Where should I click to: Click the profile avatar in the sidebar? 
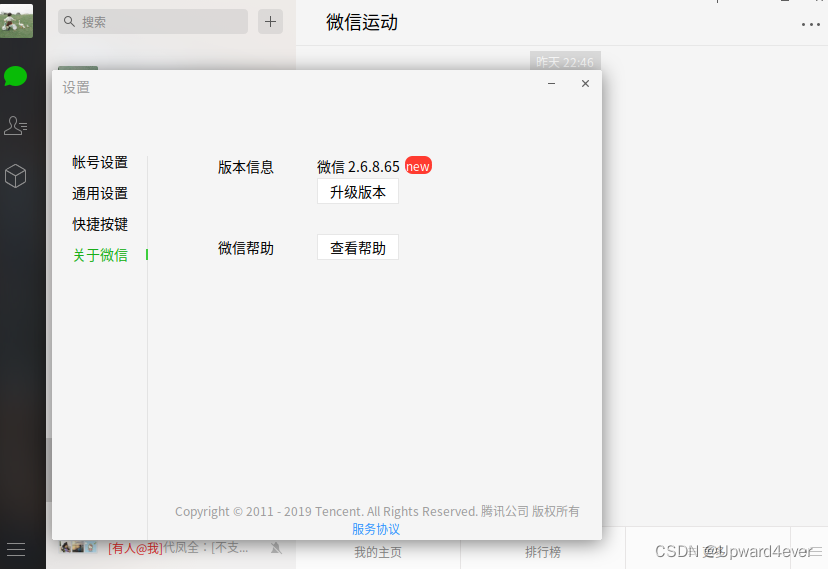[16, 21]
